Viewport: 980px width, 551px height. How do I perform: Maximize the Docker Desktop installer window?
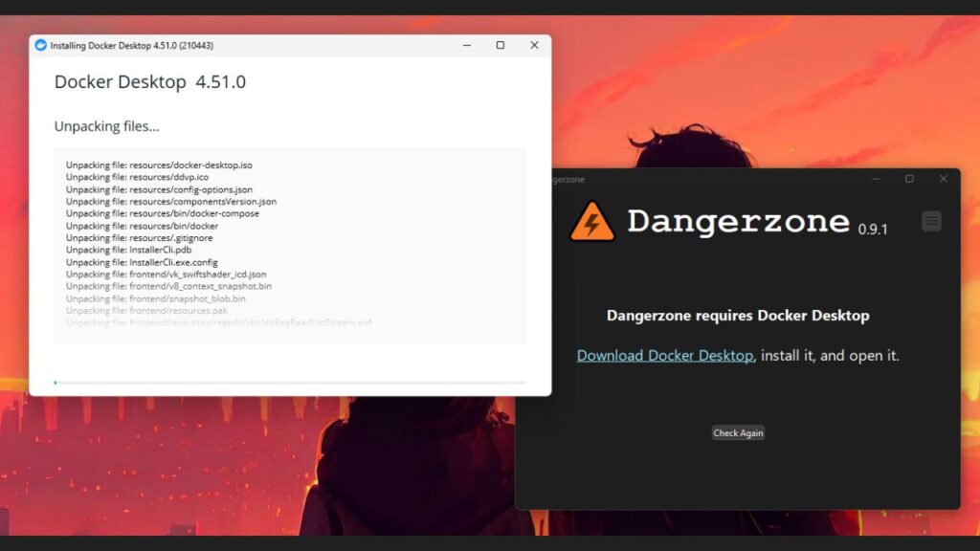(501, 45)
